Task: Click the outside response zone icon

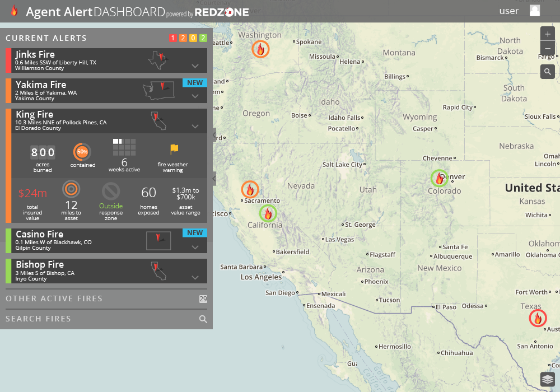Action: (111, 191)
